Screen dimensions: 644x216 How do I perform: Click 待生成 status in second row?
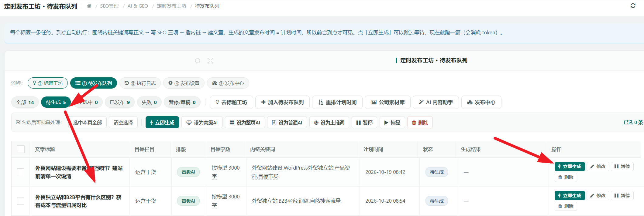(437, 201)
